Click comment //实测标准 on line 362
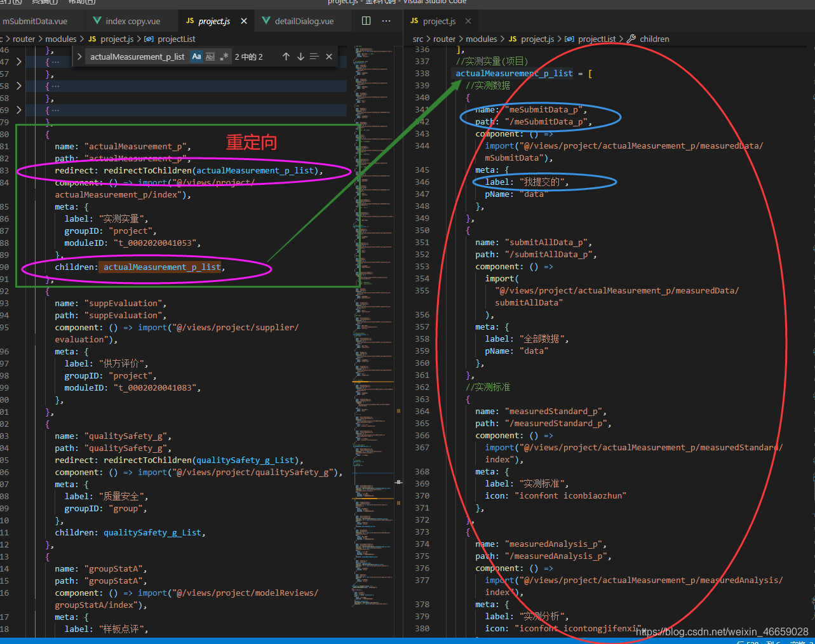Viewport: 815px width, 644px height. coord(488,387)
